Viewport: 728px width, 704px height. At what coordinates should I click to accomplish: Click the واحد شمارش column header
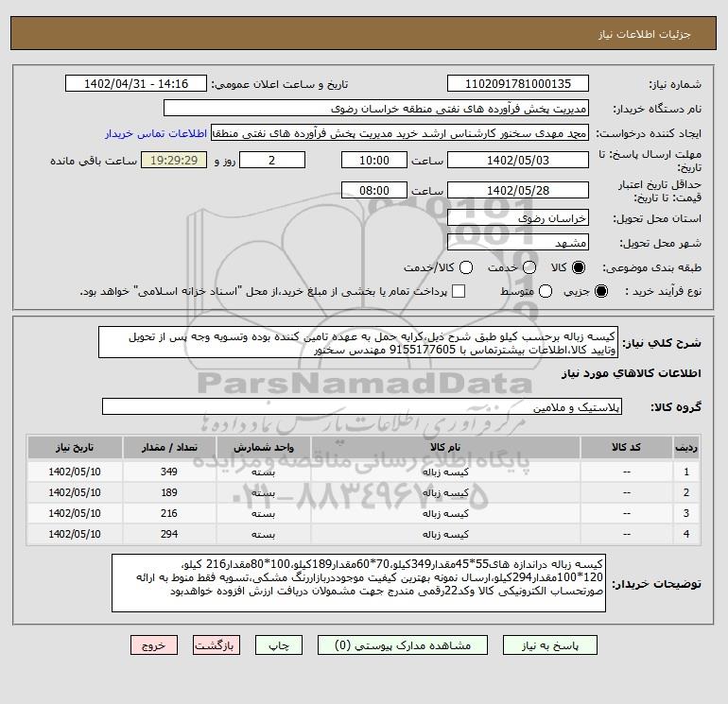(x=263, y=447)
